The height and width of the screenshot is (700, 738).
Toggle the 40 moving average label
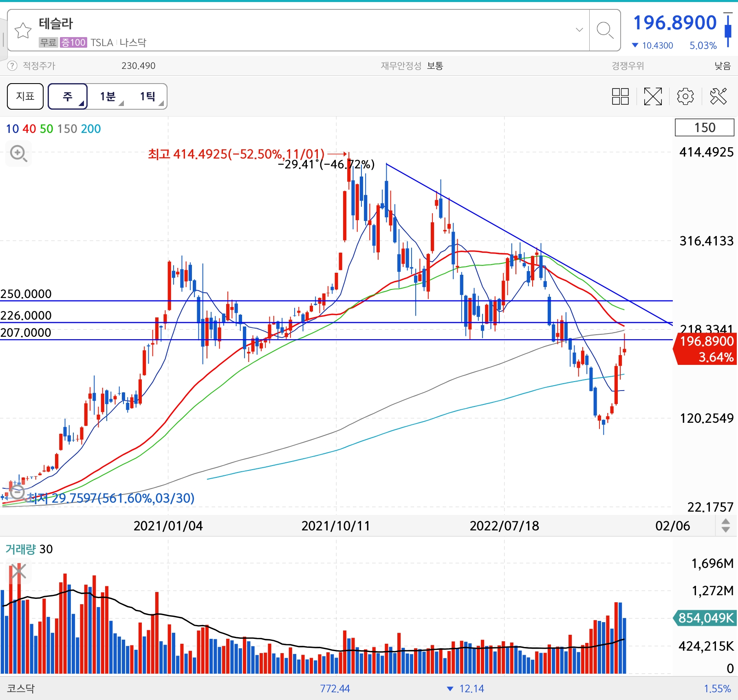click(x=29, y=129)
